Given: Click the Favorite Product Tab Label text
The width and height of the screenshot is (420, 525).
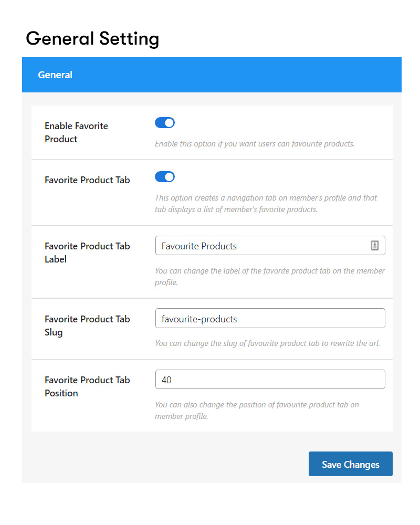Looking at the screenshot, I should click(x=87, y=253).
